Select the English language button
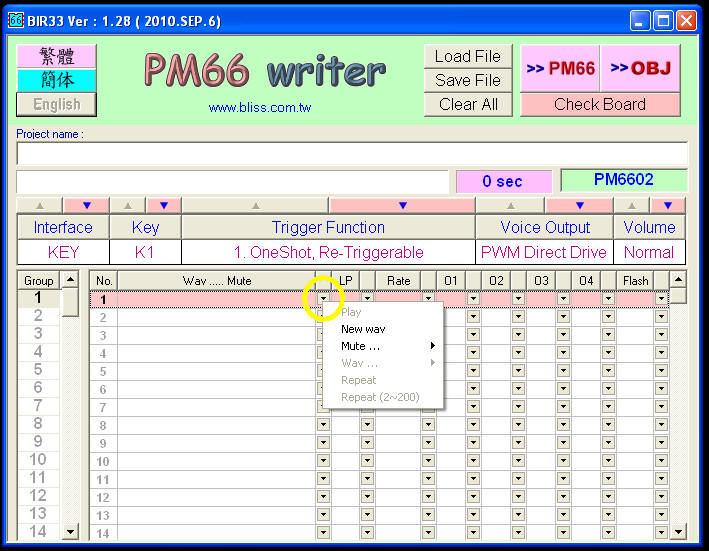The width and height of the screenshot is (709, 551). (56, 104)
